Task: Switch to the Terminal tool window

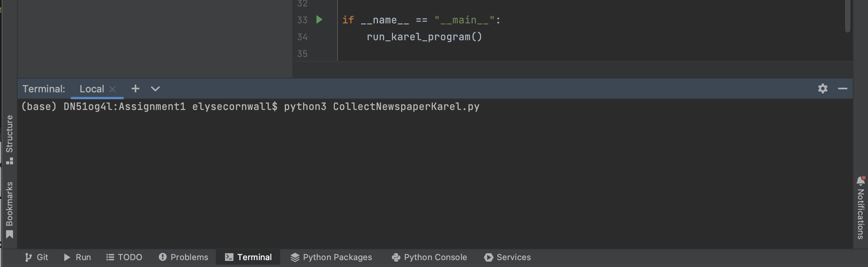Action: [x=248, y=257]
